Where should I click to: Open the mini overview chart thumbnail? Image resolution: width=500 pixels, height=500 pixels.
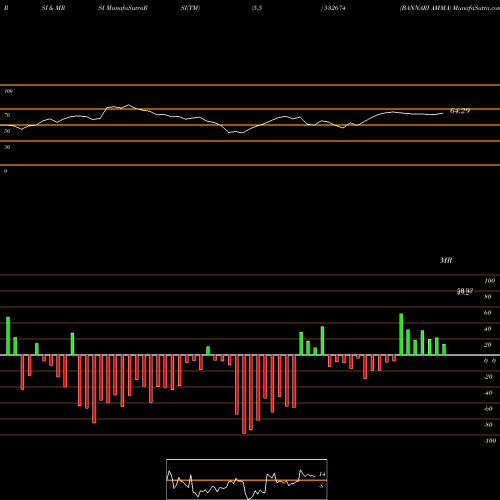coord(247,479)
